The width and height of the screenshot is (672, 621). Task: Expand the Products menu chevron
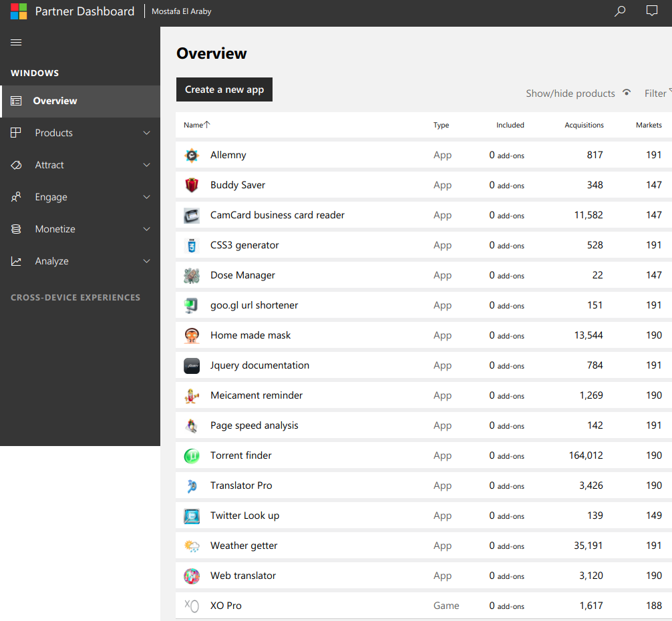point(146,133)
